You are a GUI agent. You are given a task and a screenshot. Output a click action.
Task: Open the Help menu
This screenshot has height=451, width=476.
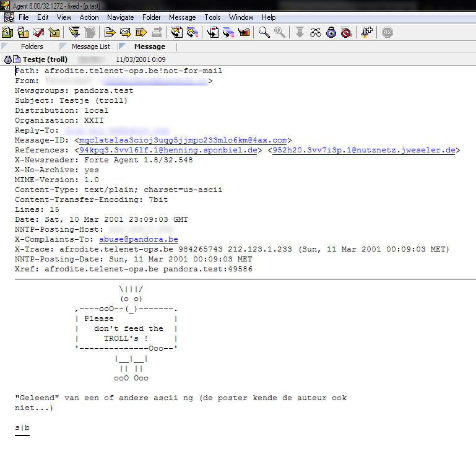269,17
